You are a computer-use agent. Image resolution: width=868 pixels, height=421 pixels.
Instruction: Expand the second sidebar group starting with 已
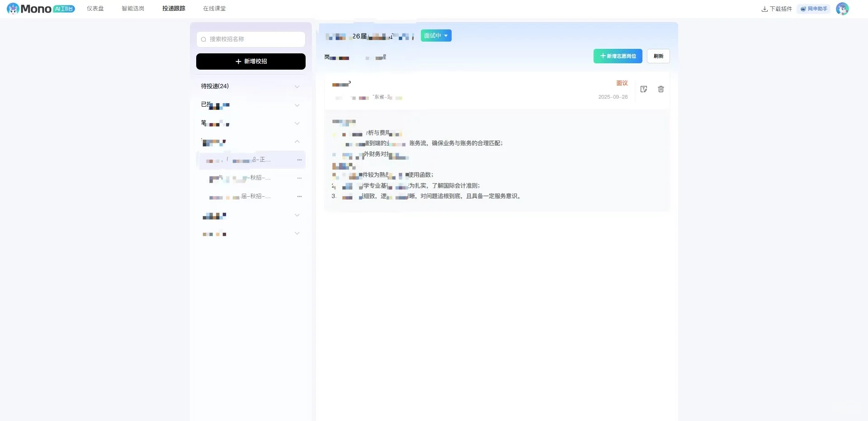pyautogui.click(x=251, y=105)
